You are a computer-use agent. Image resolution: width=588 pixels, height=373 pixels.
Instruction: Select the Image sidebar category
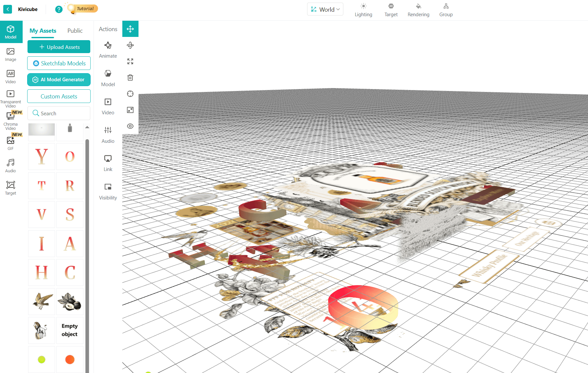[x=11, y=54]
